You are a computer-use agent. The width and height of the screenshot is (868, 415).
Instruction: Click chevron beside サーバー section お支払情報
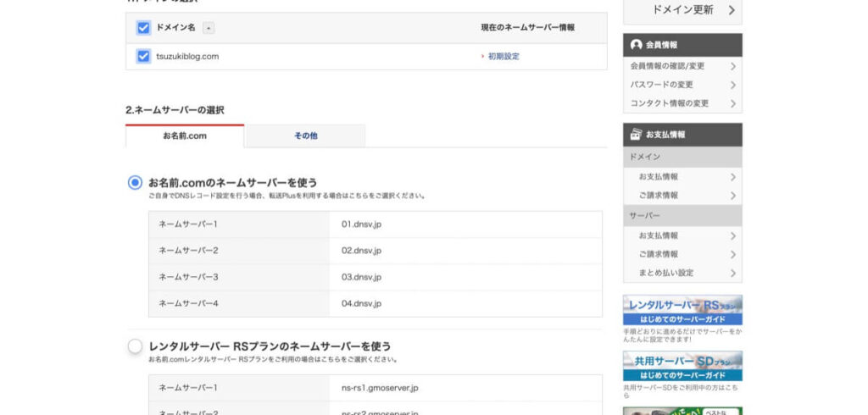tap(733, 235)
